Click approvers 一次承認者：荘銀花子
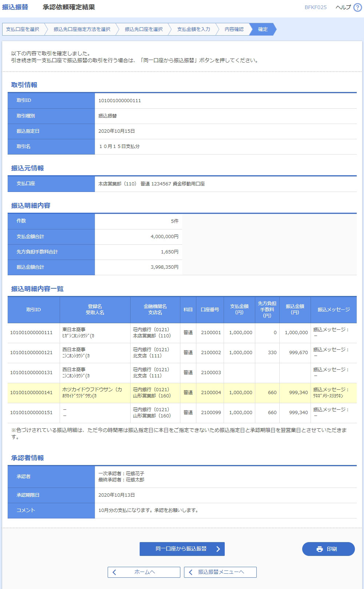 (x=121, y=474)
